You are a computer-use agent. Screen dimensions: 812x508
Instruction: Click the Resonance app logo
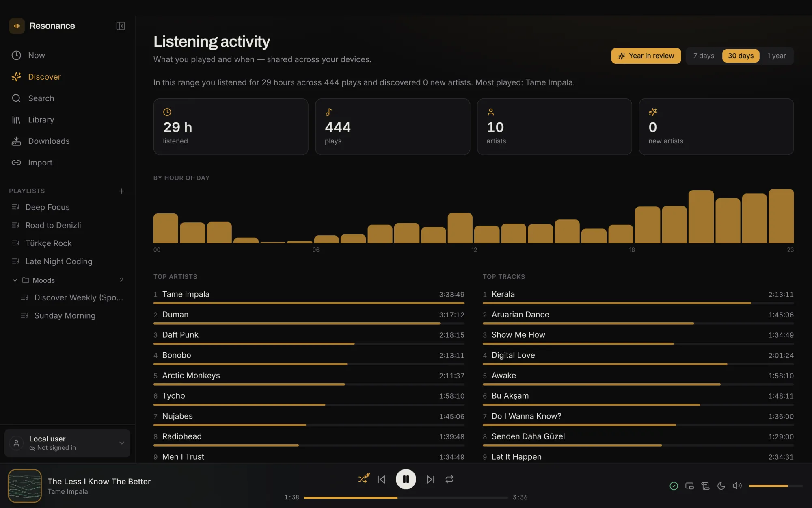point(17,26)
